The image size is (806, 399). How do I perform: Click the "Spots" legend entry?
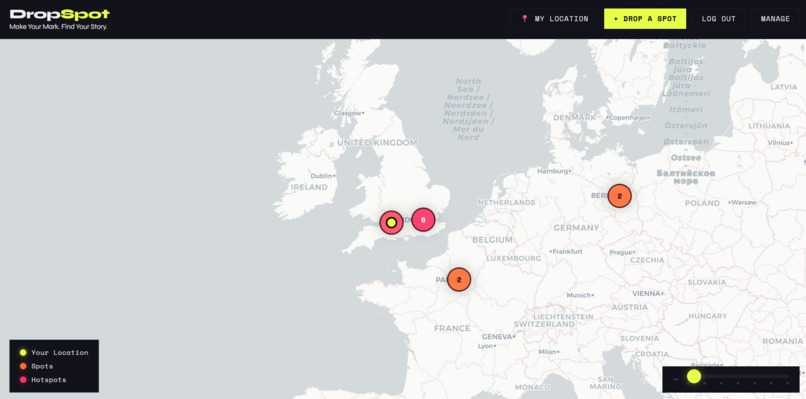coord(36,366)
